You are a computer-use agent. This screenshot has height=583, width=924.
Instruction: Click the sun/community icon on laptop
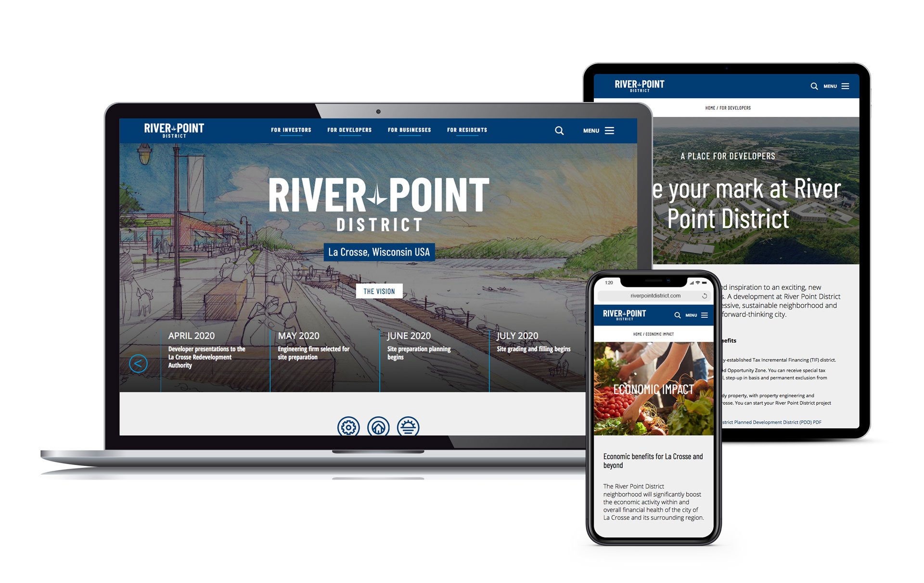pos(408,426)
